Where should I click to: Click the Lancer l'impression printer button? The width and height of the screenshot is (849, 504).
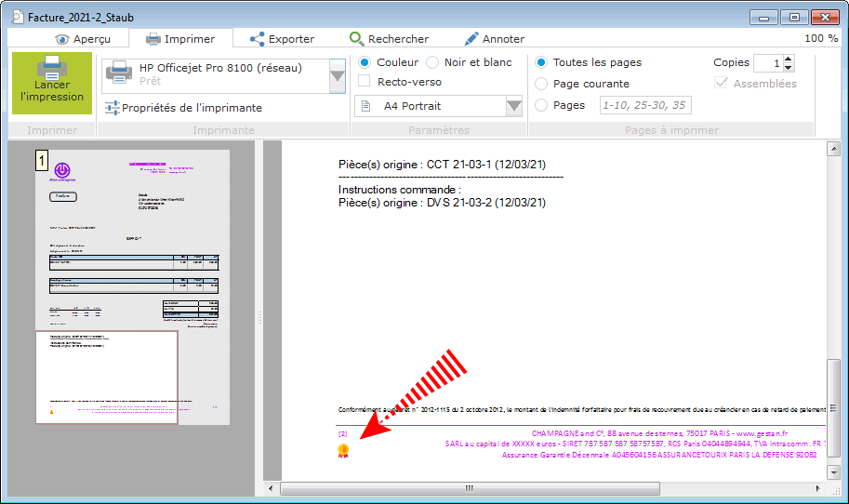52,83
